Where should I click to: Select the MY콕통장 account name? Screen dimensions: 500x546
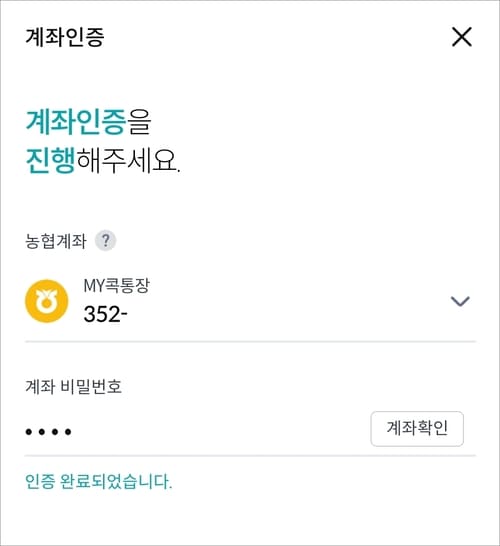[116, 286]
